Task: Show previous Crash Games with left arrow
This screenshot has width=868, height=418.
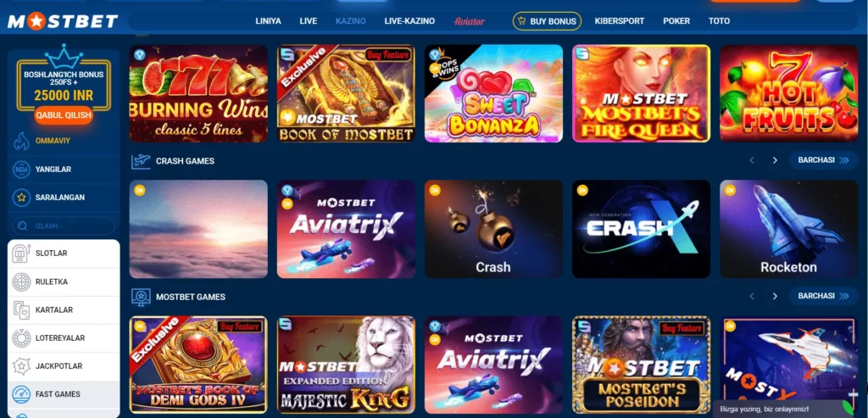Action: 752,160
